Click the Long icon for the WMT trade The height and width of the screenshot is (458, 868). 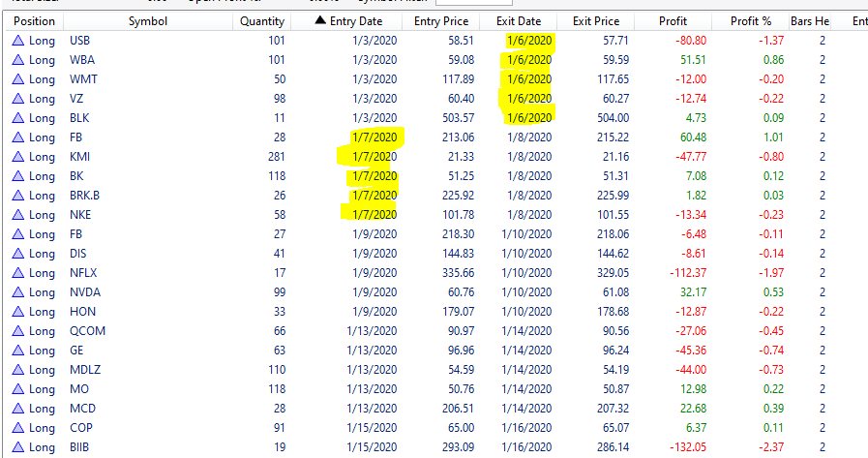coord(17,79)
